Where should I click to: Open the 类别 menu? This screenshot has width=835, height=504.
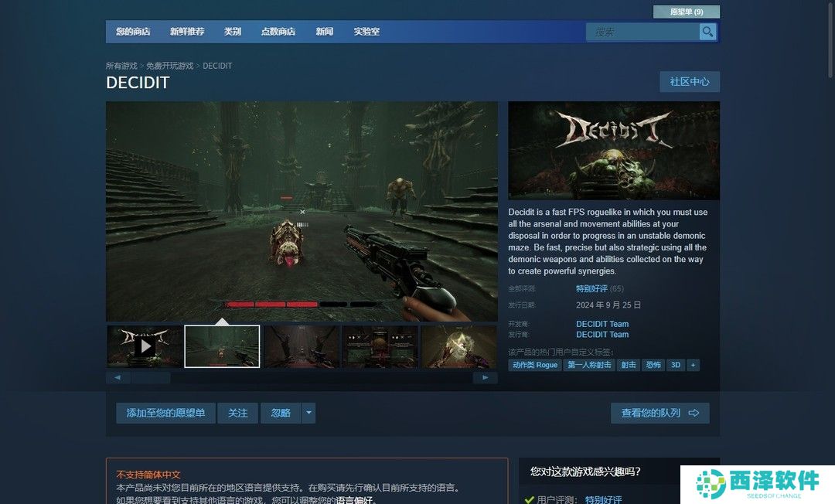coord(233,32)
